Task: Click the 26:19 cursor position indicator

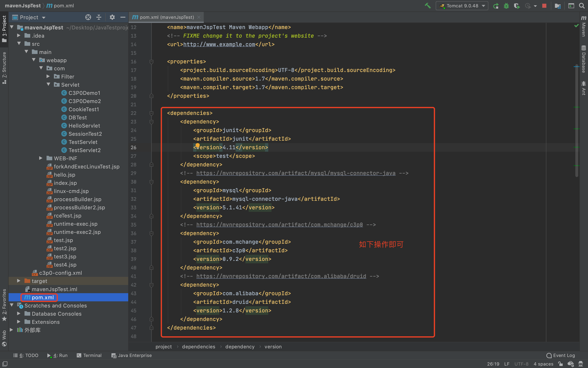Action: (x=493, y=364)
